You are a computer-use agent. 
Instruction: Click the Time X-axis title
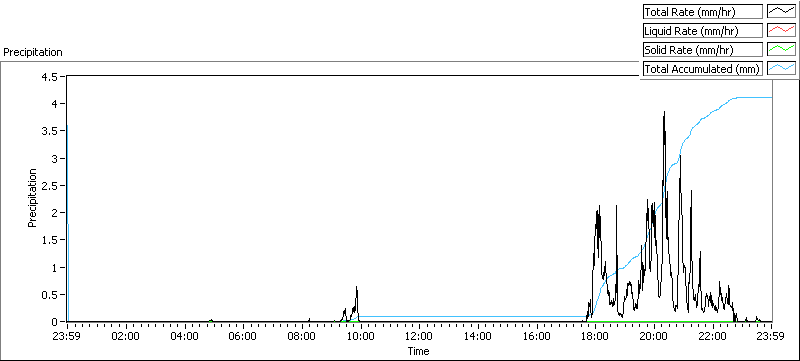click(418, 351)
